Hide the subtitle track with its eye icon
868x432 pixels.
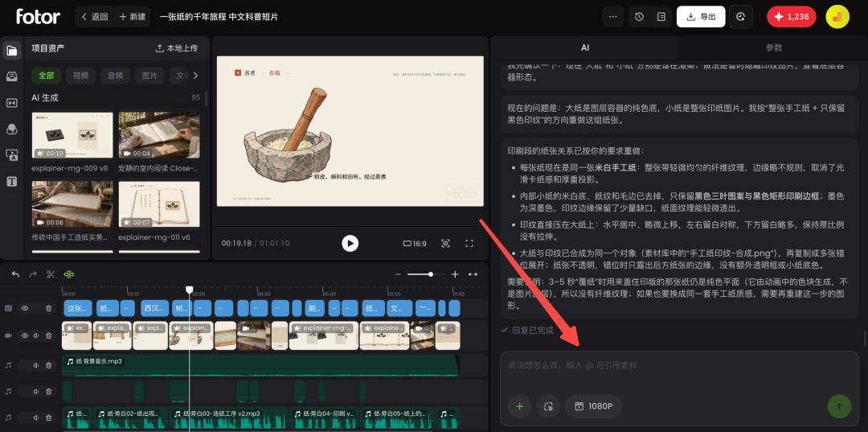coord(25,308)
